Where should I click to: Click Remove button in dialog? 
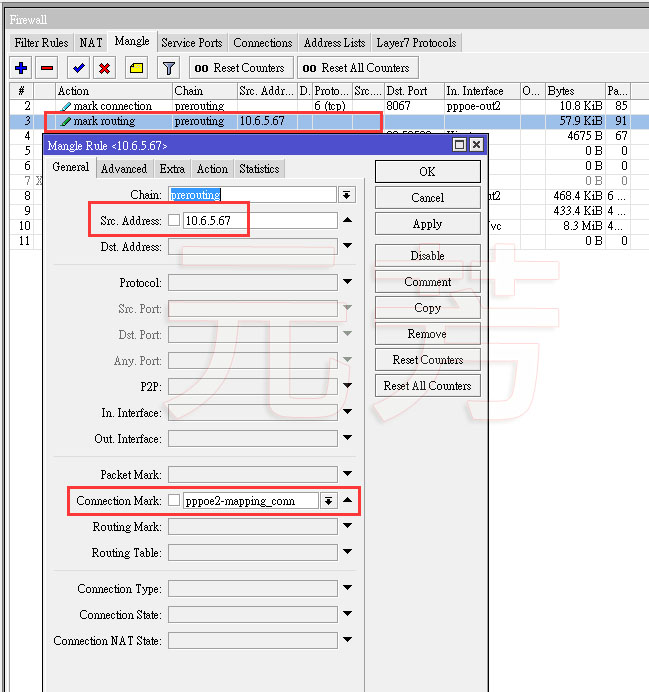[428, 334]
